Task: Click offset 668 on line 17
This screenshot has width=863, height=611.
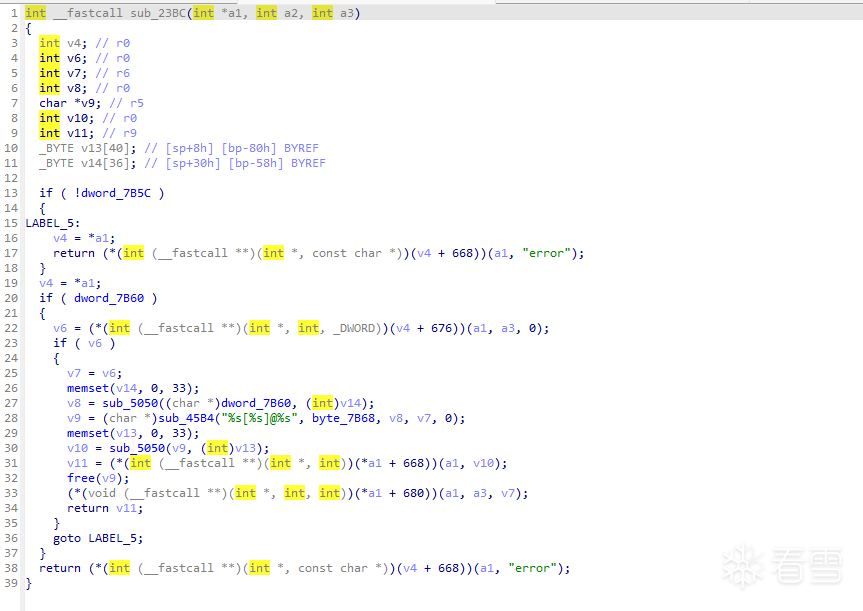Action: [x=462, y=253]
